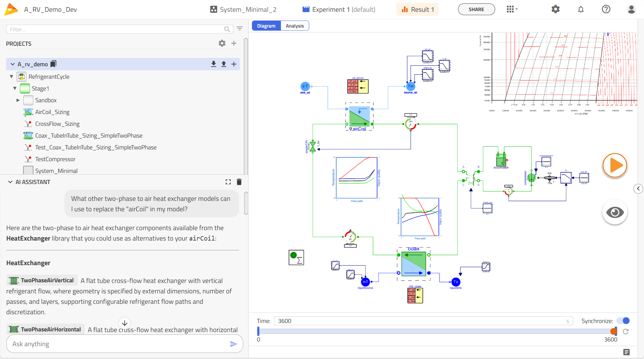Download the A_rv_demo project
The width and height of the screenshot is (644, 359).
[x=214, y=64]
